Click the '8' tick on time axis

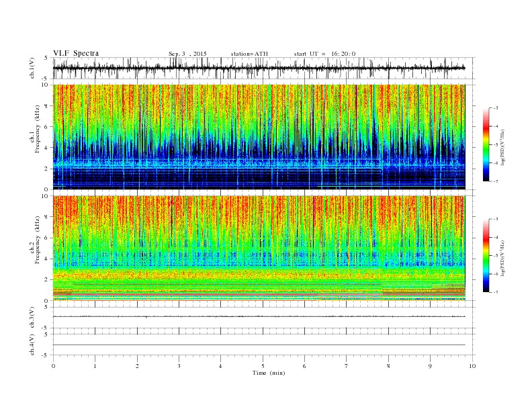[x=388, y=366]
